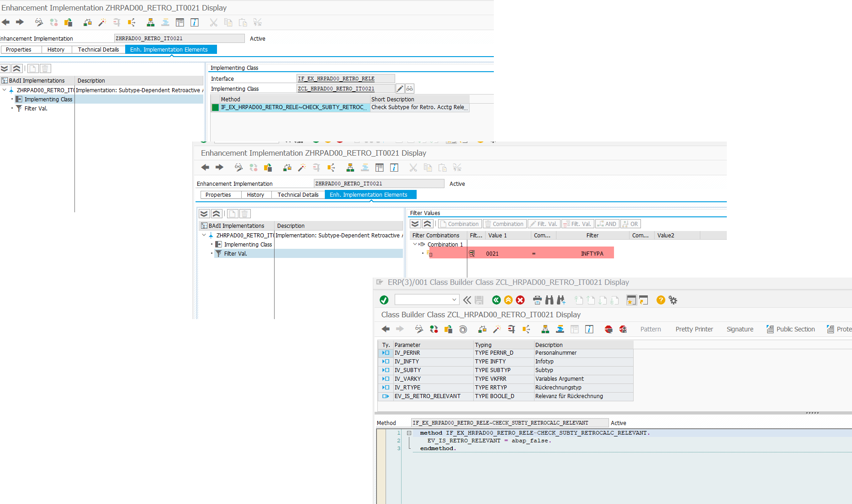Collapse the method code block at line 1
Screen dimensions: 852x504
point(409,433)
